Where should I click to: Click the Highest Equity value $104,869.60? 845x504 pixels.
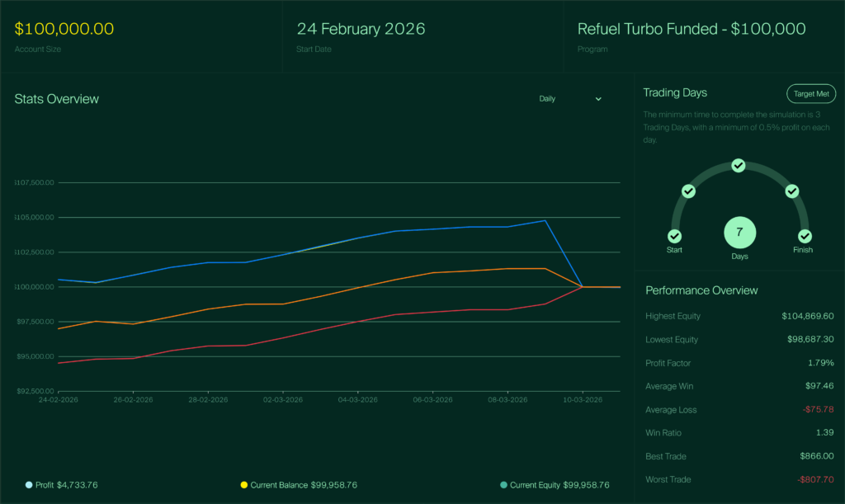(x=807, y=316)
